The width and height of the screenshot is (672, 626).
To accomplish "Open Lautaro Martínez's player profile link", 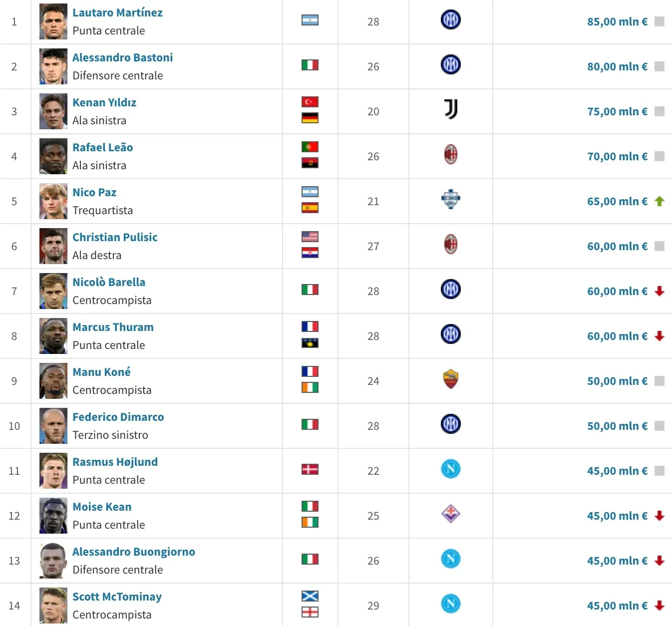I will coord(117,12).
